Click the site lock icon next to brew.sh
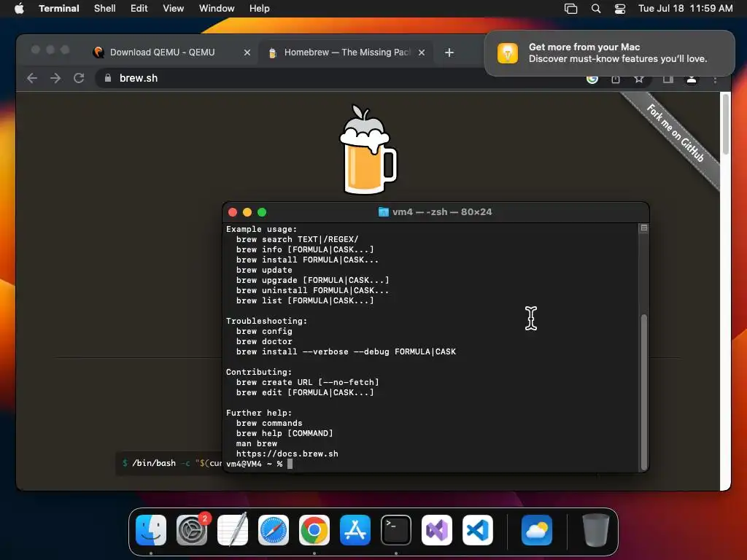 108,78
